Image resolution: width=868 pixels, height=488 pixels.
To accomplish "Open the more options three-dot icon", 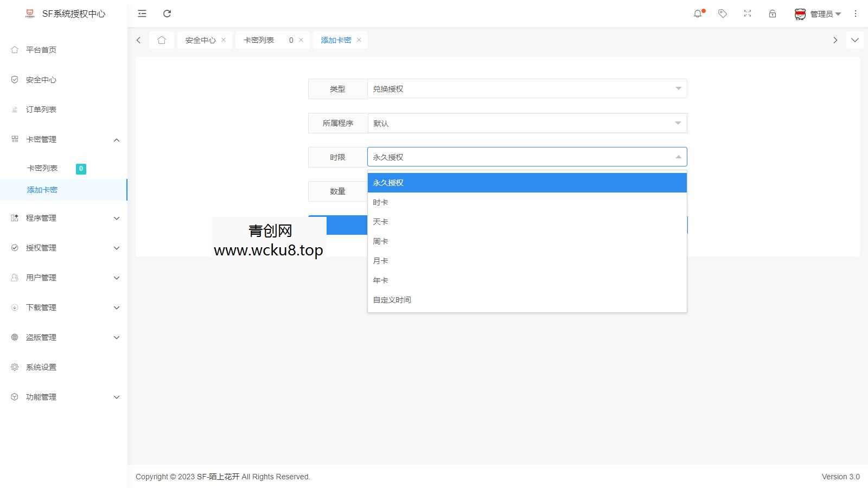I will tap(856, 14).
